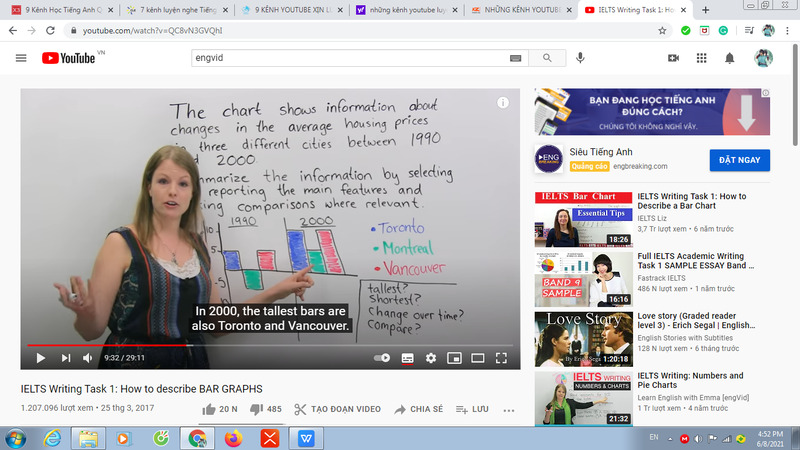Viewport: 800px width, 450px height.
Task: Go back in browser history
Action: pos(13,31)
